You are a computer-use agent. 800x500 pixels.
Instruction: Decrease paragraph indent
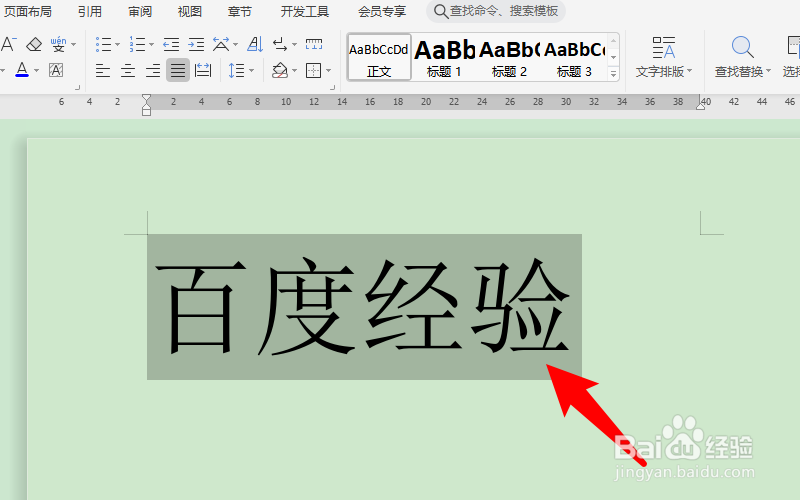click(171, 45)
